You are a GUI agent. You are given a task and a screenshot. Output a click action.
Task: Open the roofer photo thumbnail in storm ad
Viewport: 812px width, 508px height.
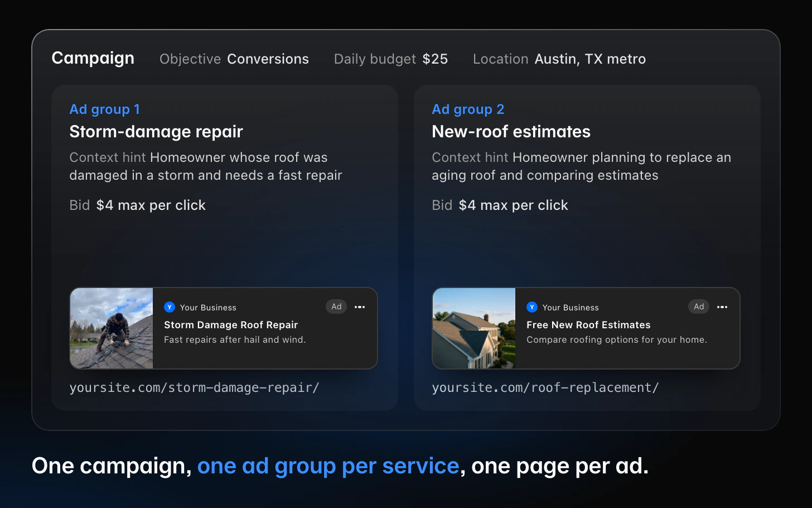(x=112, y=328)
